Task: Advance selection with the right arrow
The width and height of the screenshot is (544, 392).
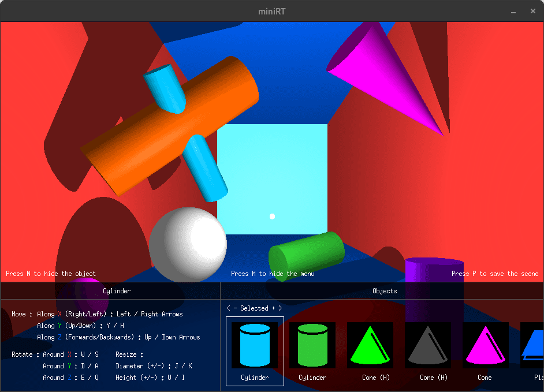Action: pos(281,308)
